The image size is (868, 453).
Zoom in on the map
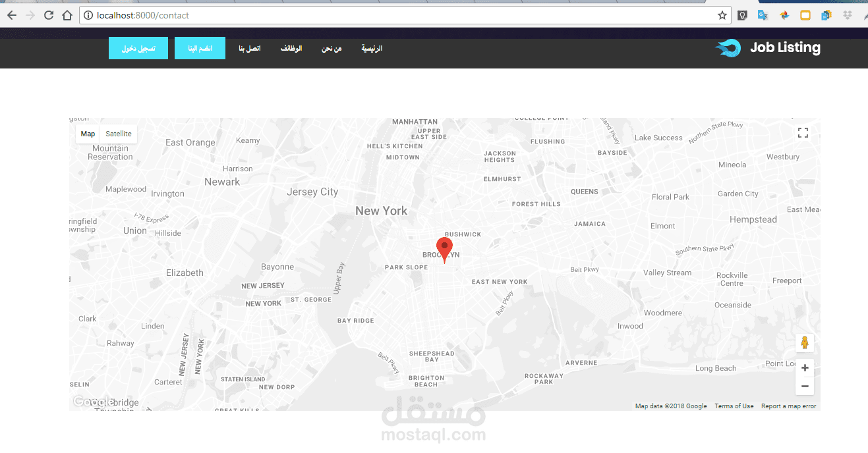[x=805, y=368]
